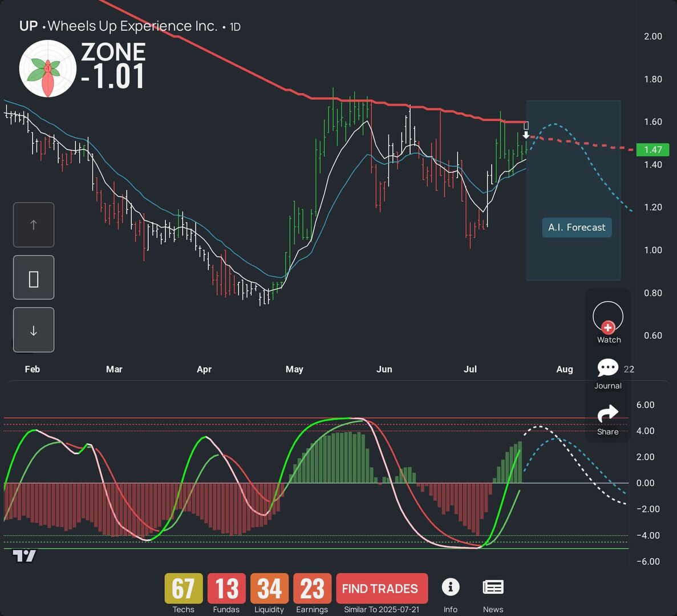677x616 pixels.
Task: Click the 1D timeframe label
Action: pyautogui.click(x=235, y=27)
